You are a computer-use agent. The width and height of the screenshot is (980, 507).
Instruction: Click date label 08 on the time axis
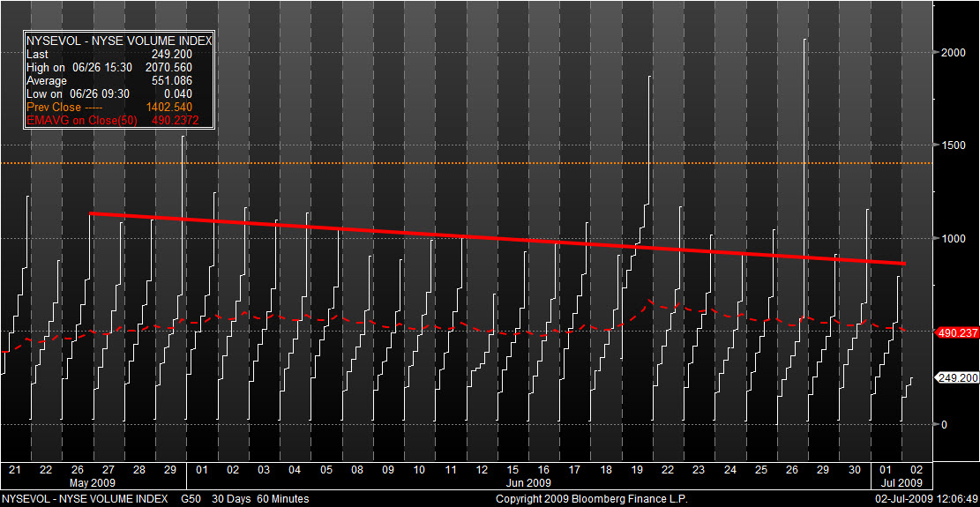coord(357,469)
